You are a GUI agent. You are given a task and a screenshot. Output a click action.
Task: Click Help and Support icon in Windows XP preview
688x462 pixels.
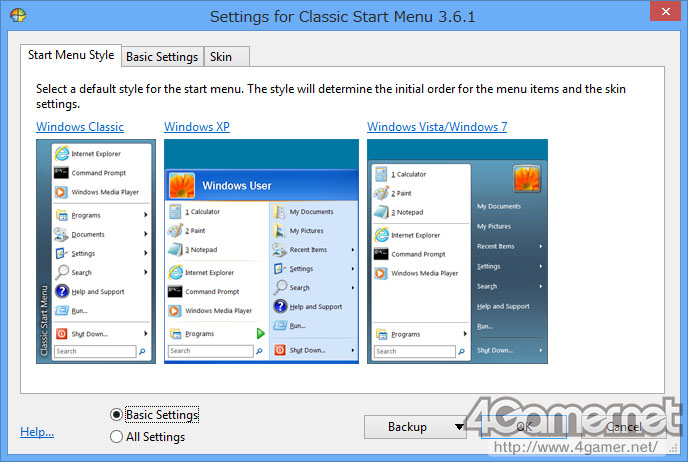click(280, 306)
